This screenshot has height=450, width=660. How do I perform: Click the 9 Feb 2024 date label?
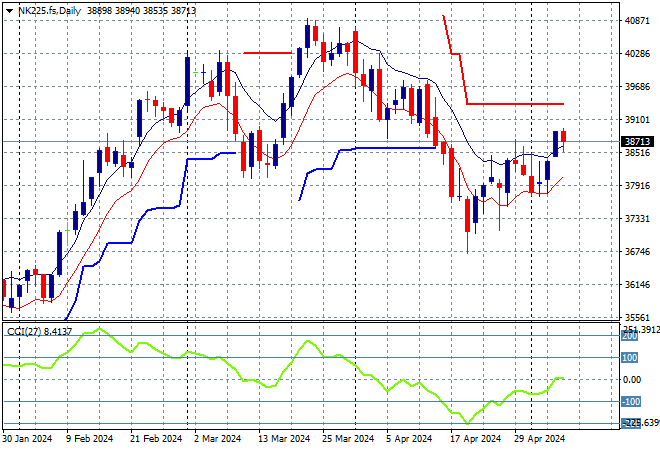(90, 439)
